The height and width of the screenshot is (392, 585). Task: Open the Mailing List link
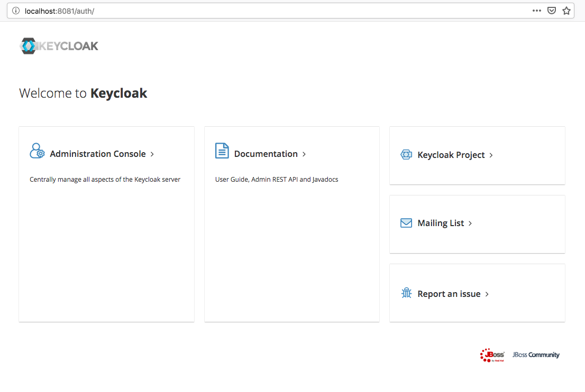(x=441, y=223)
